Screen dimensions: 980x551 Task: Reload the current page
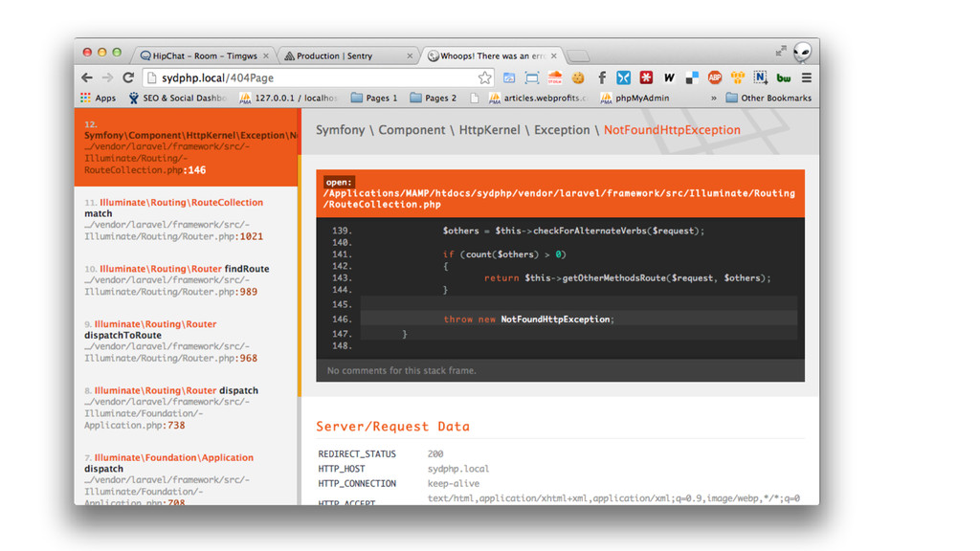click(x=128, y=77)
